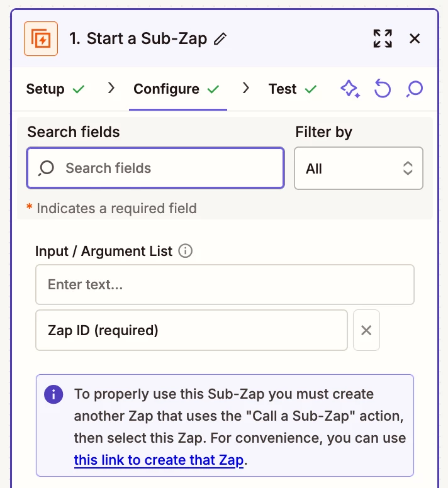Open the Filter by All dropdown
Screen dimensions: 448x488
[x=359, y=169]
